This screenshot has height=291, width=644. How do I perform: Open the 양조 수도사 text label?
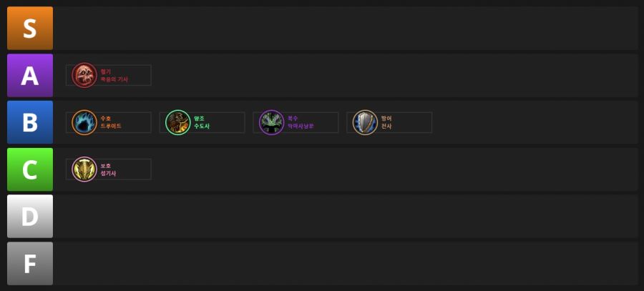(x=202, y=122)
